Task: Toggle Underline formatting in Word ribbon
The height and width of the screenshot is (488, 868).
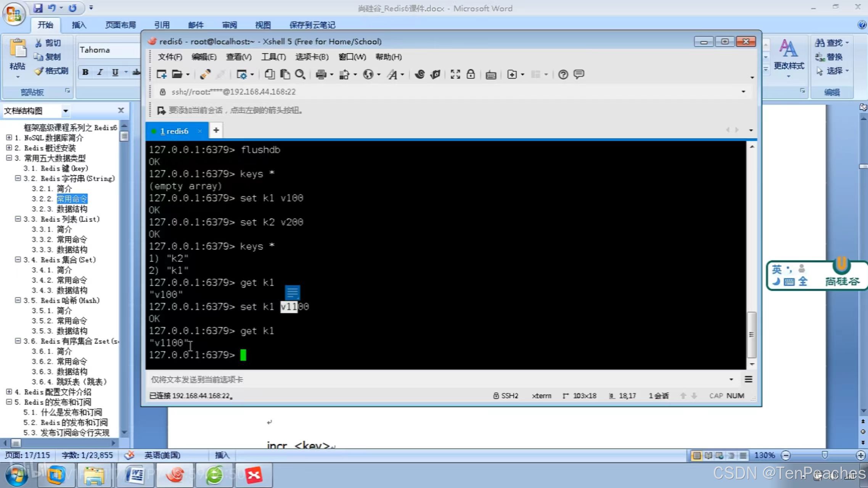Action: (x=115, y=72)
